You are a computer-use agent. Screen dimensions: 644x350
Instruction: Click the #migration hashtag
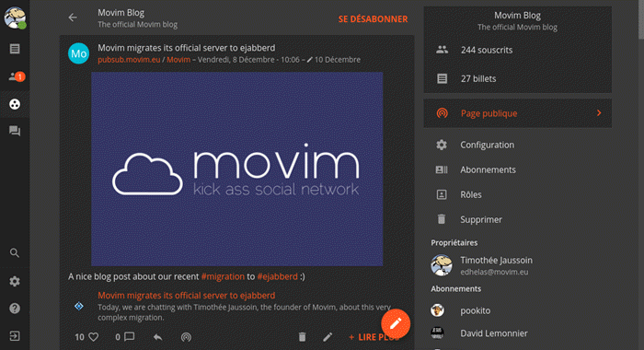[x=223, y=276]
